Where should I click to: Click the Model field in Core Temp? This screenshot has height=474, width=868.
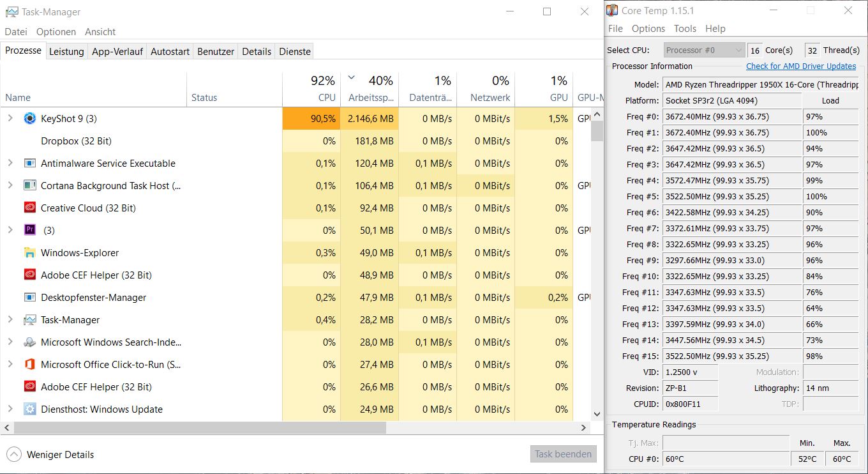(x=761, y=84)
